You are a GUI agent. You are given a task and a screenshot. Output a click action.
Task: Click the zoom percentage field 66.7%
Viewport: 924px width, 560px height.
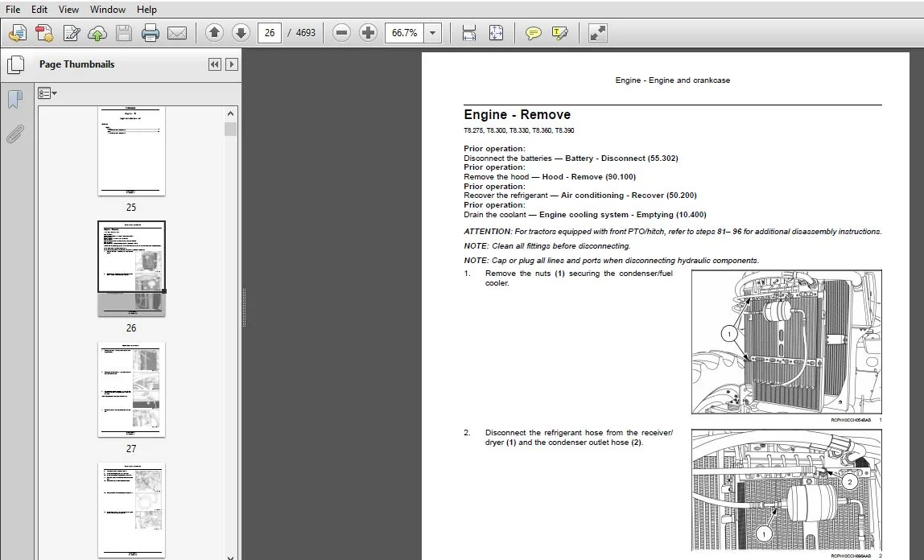tap(404, 33)
